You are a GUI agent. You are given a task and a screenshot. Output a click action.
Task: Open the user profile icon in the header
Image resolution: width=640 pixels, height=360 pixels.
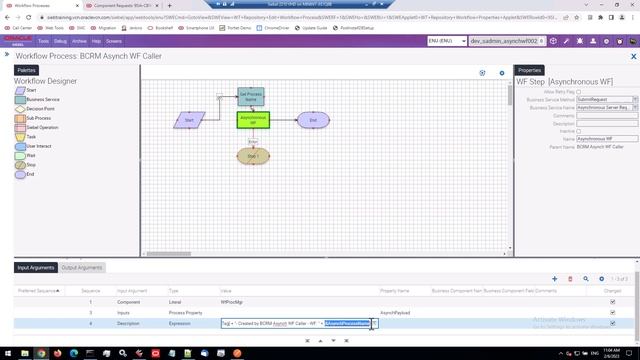[593, 41]
